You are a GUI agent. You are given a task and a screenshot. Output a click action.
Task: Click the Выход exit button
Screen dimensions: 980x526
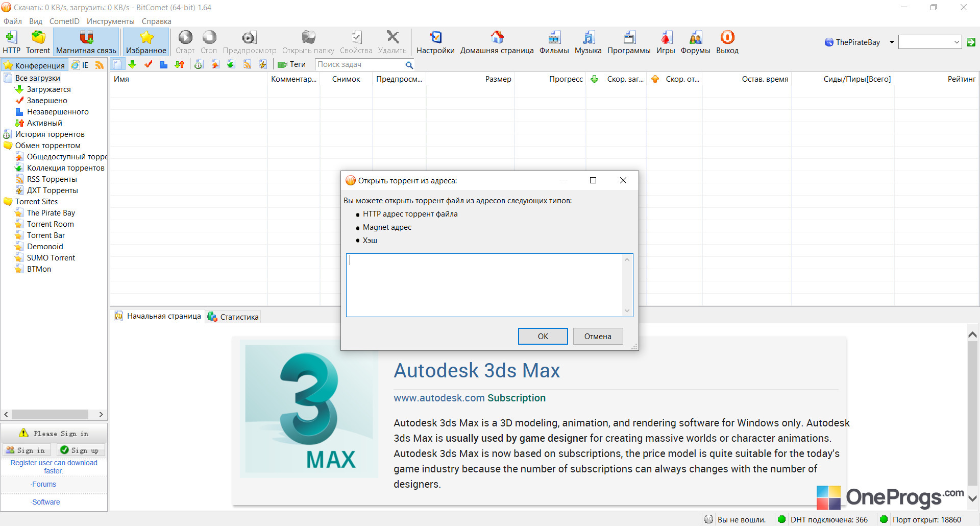727,42
